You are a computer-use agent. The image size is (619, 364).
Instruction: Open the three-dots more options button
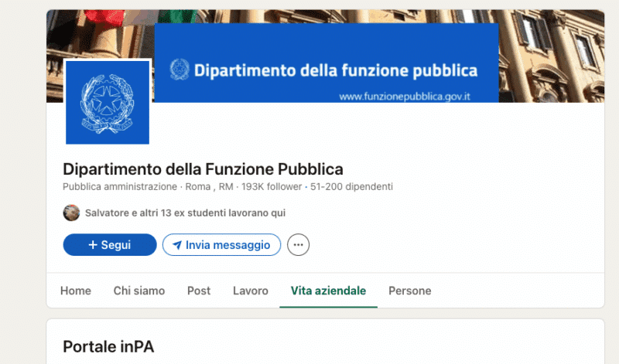pos(298,245)
